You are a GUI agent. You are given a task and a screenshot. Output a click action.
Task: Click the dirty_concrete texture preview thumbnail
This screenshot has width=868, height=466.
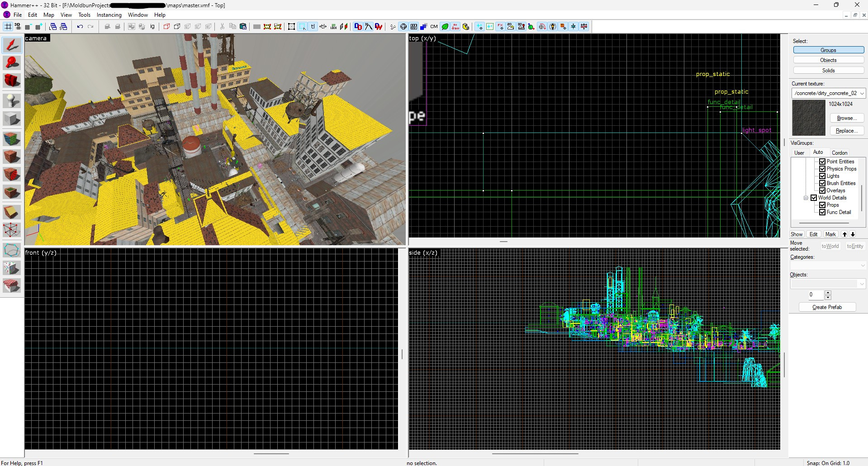tap(809, 118)
